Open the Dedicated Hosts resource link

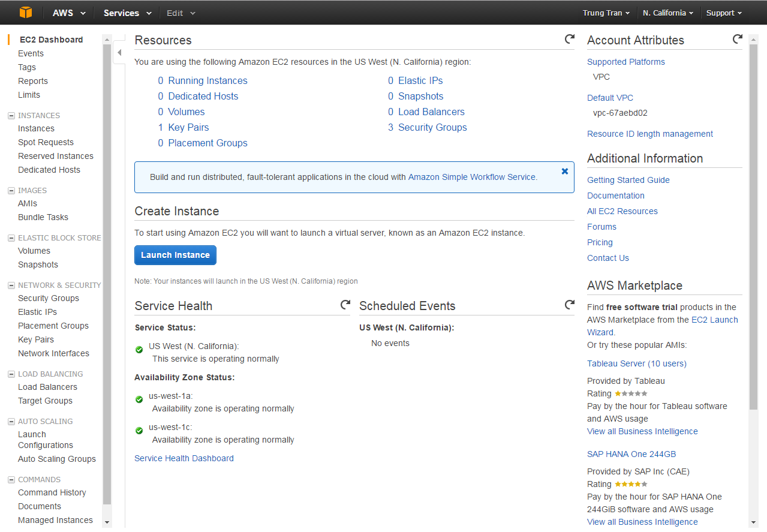click(x=203, y=96)
